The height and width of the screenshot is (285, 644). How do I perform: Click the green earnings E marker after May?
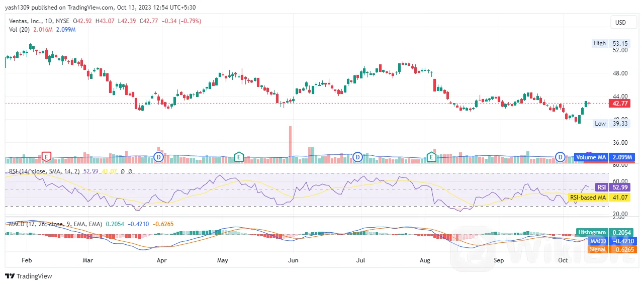click(x=239, y=157)
